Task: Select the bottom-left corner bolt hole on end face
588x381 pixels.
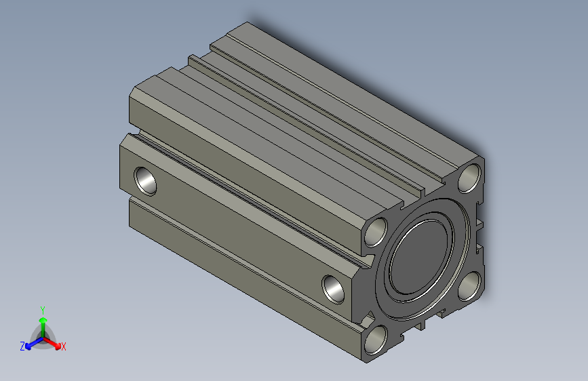Action: pyautogui.click(x=376, y=340)
